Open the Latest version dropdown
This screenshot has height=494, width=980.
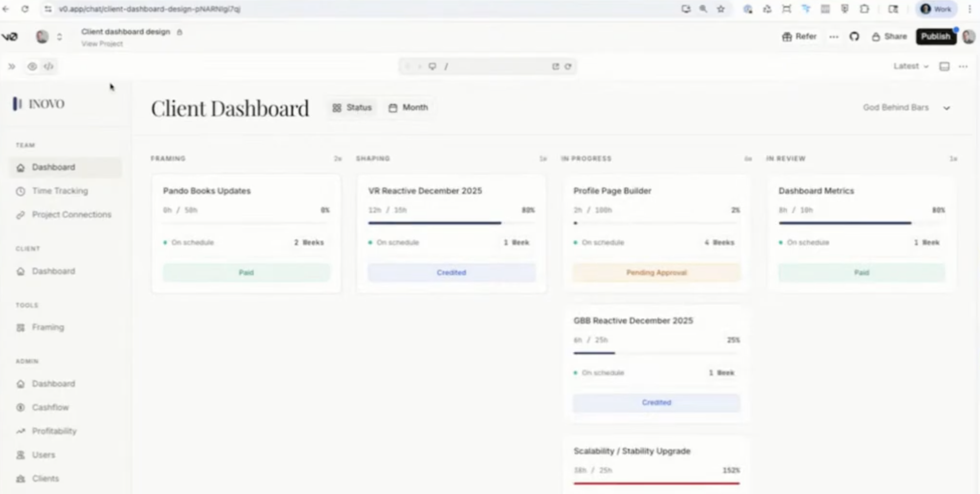pos(910,67)
